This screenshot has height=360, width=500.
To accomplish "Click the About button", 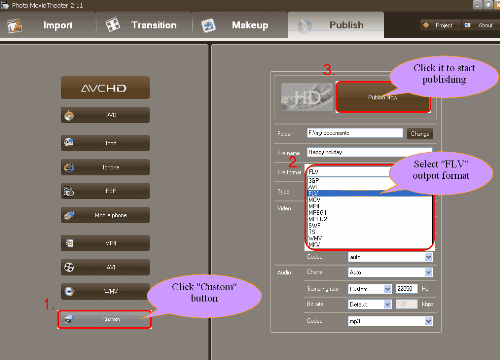I will (x=481, y=25).
